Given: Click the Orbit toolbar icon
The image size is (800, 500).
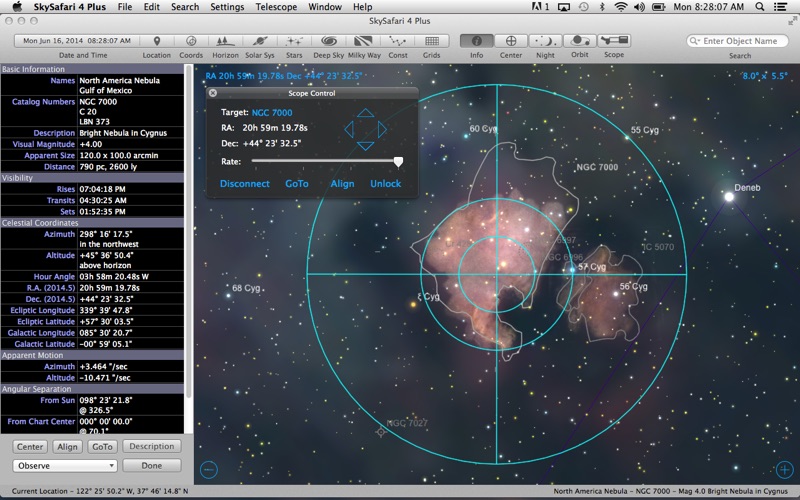Looking at the screenshot, I should pos(578,41).
